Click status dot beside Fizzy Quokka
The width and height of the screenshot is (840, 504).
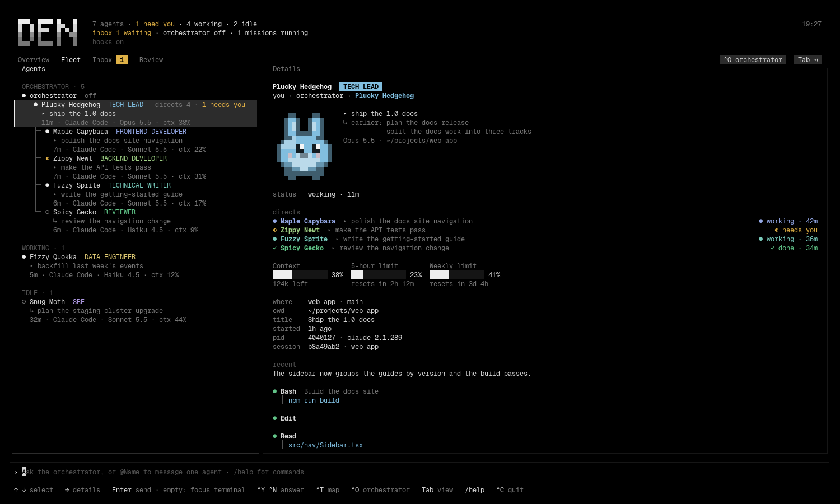[24, 257]
